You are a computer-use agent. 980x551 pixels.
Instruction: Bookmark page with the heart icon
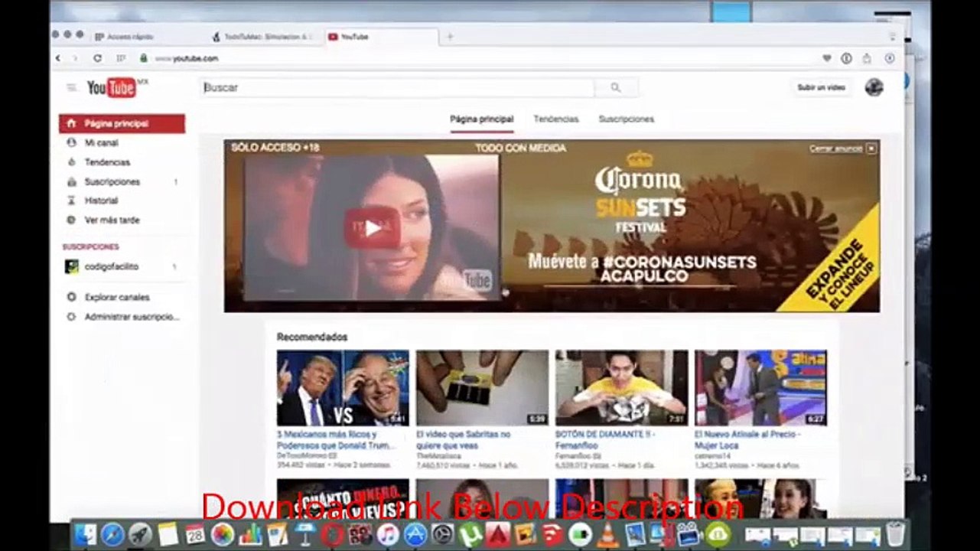point(826,58)
